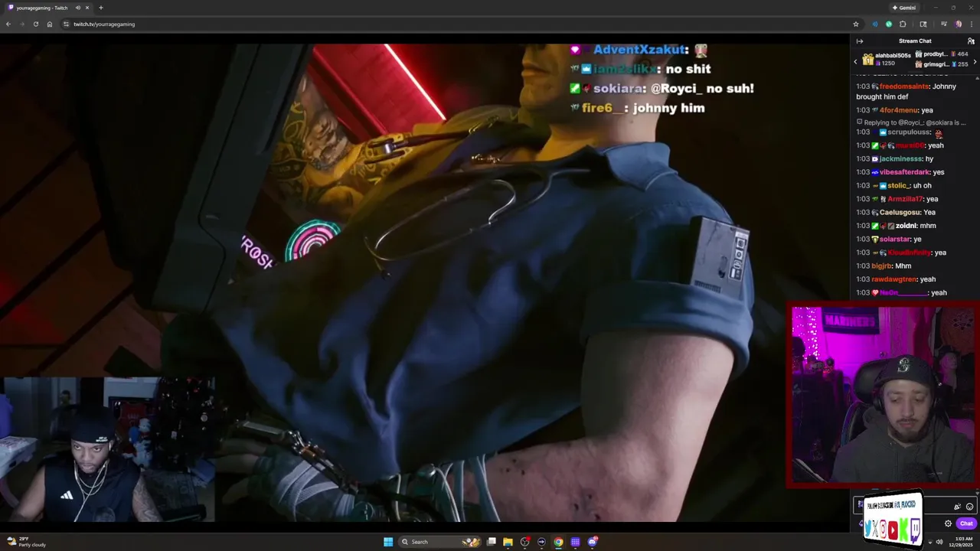The image size is (980, 551).
Task: Open Chrome from the taskbar
Action: (558, 542)
